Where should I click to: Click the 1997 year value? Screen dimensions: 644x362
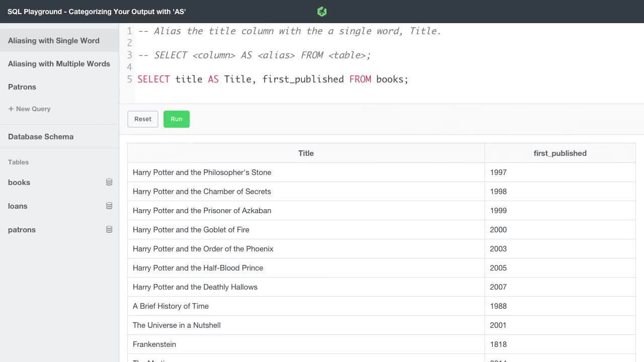(498, 172)
